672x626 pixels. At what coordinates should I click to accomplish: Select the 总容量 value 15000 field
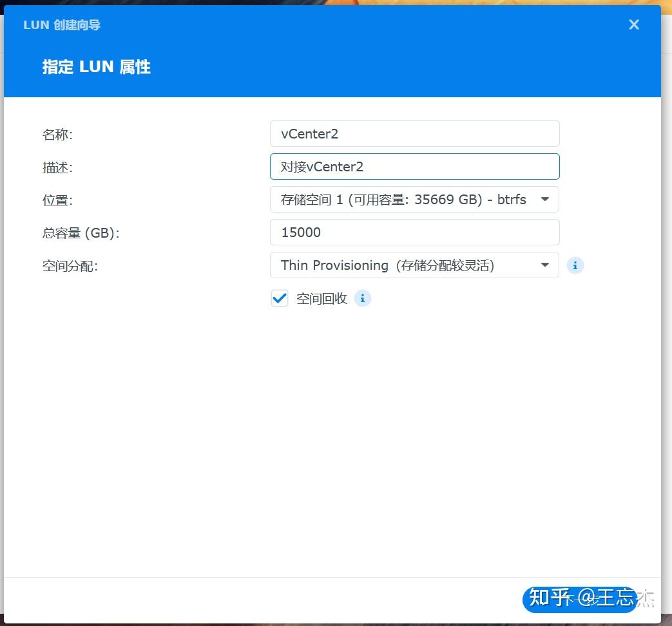coord(414,232)
